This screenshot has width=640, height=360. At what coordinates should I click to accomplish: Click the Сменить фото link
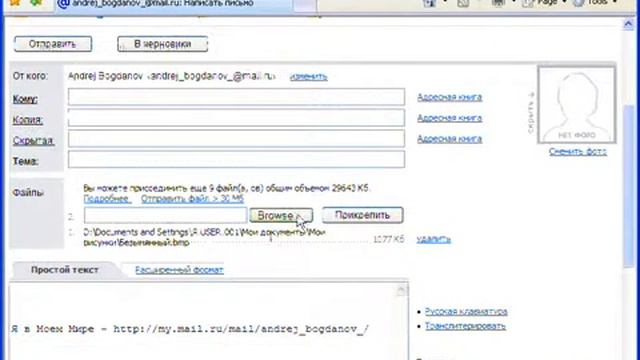click(x=578, y=151)
